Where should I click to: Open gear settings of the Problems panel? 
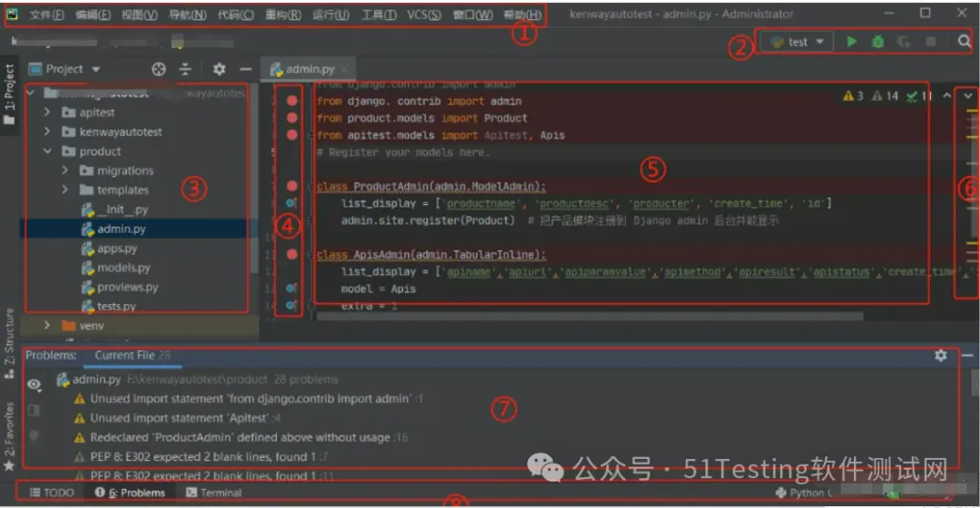point(941,355)
